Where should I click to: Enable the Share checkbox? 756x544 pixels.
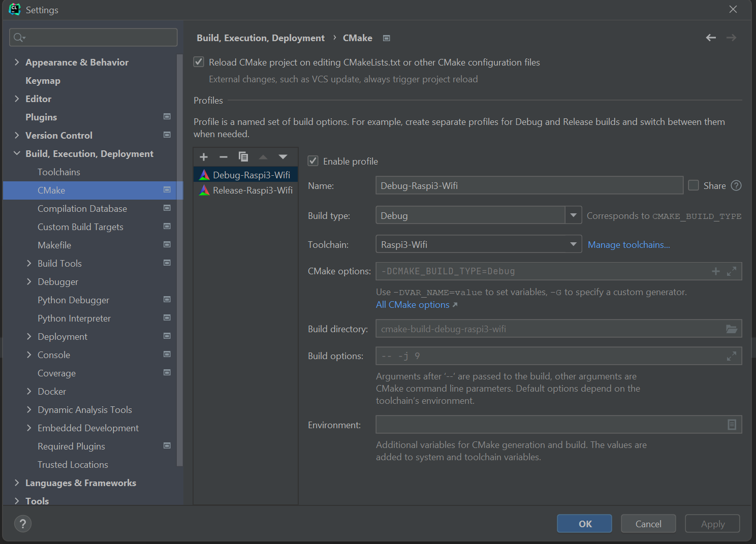(694, 185)
